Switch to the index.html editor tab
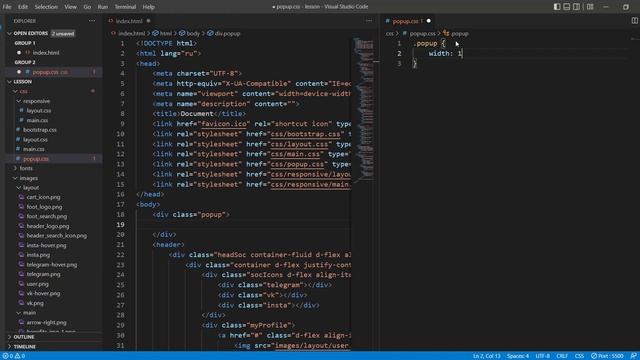 (x=129, y=21)
